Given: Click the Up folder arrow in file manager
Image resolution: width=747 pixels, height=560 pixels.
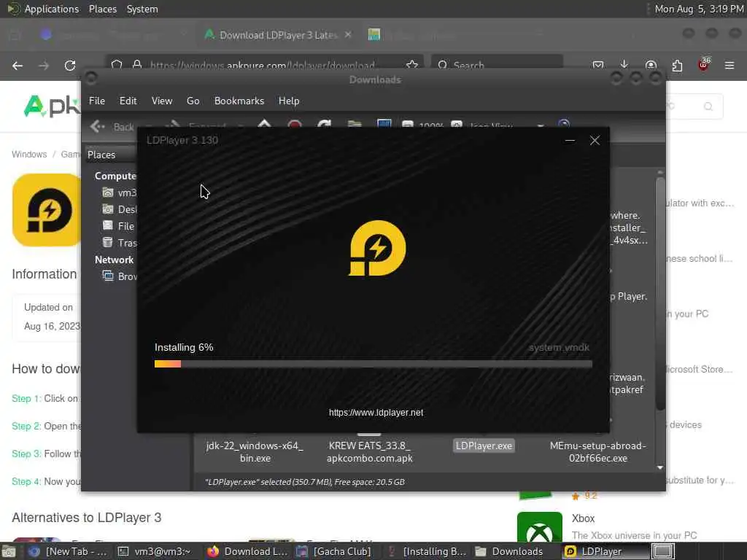Looking at the screenshot, I should point(264,125).
